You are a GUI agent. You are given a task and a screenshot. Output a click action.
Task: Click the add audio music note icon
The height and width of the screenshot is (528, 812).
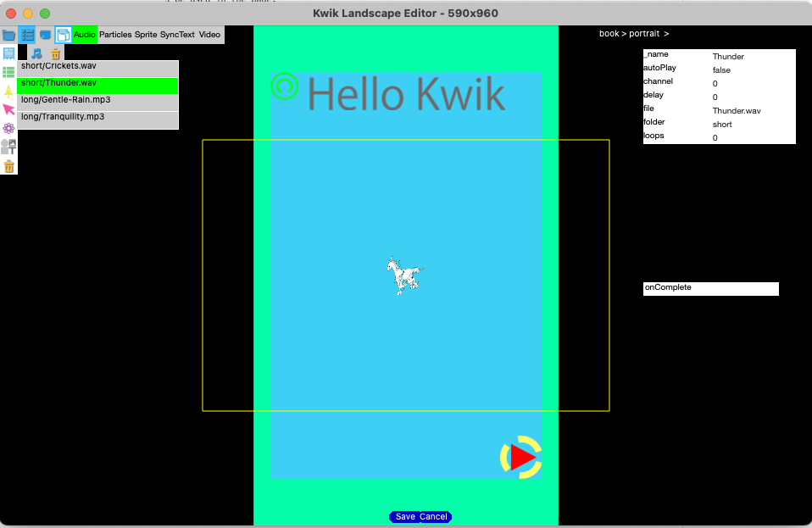coord(36,53)
